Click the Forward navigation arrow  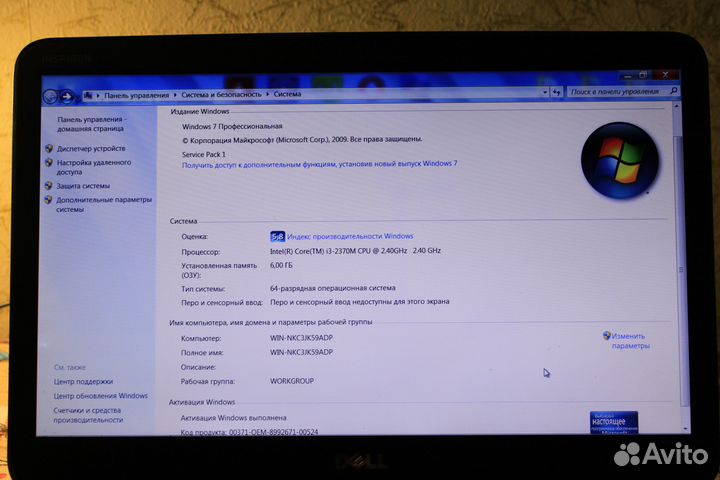pyautogui.click(x=67, y=96)
